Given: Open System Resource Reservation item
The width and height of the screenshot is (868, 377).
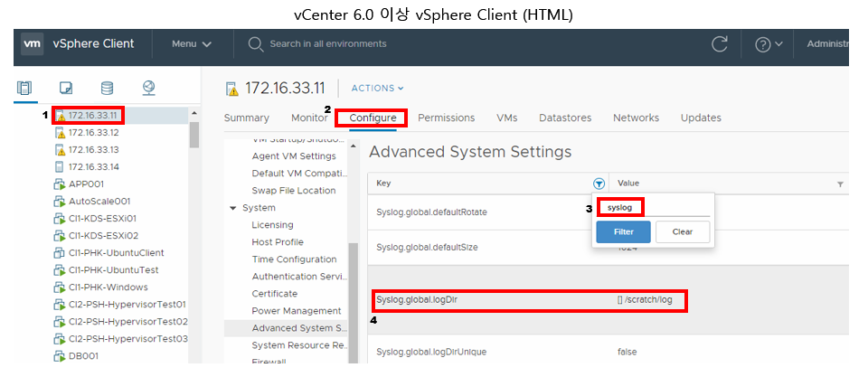Looking at the screenshot, I should (x=299, y=344).
